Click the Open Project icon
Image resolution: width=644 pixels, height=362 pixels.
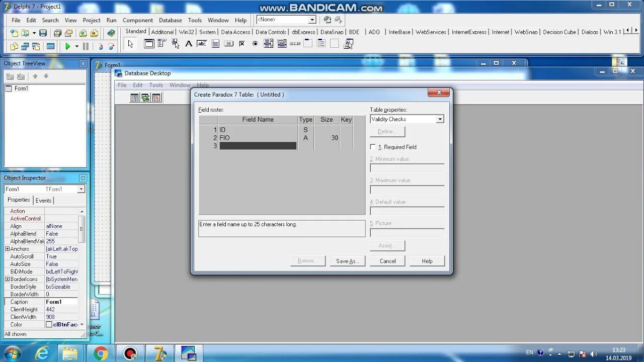(x=68, y=33)
